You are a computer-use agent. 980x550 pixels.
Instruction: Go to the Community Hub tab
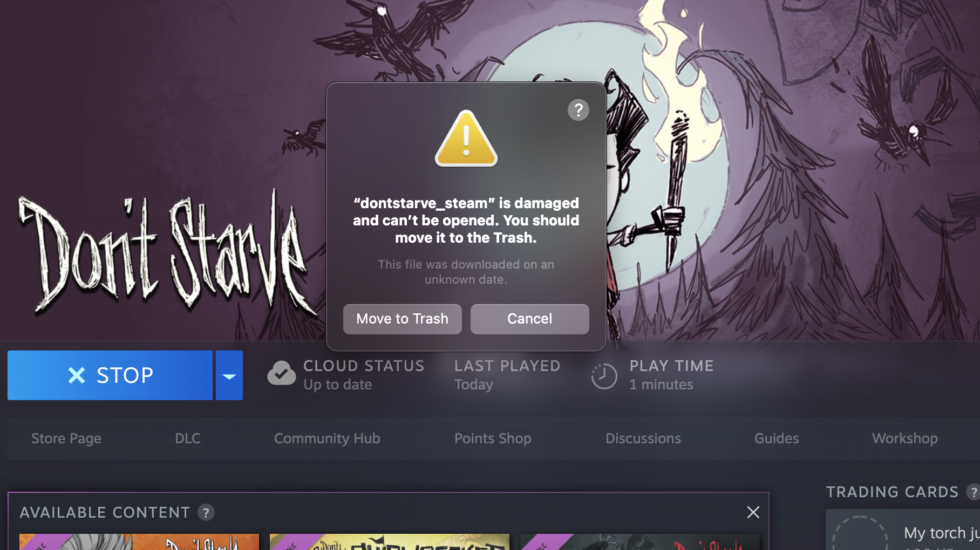tap(327, 438)
